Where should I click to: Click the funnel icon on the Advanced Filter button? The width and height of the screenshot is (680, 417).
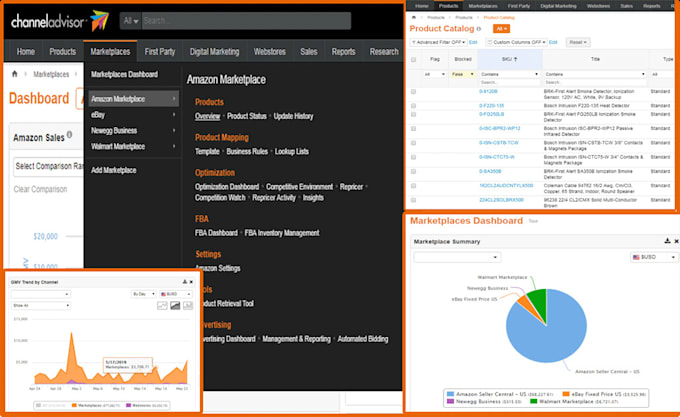click(x=414, y=42)
